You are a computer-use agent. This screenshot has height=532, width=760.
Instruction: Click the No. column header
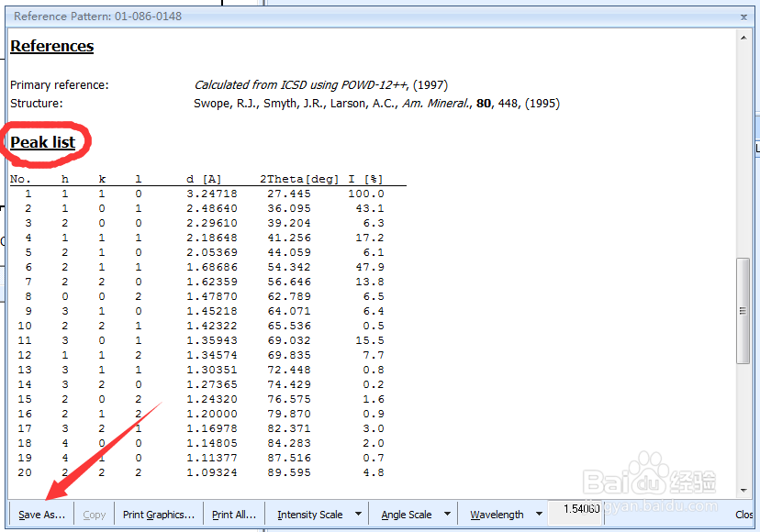(20, 179)
